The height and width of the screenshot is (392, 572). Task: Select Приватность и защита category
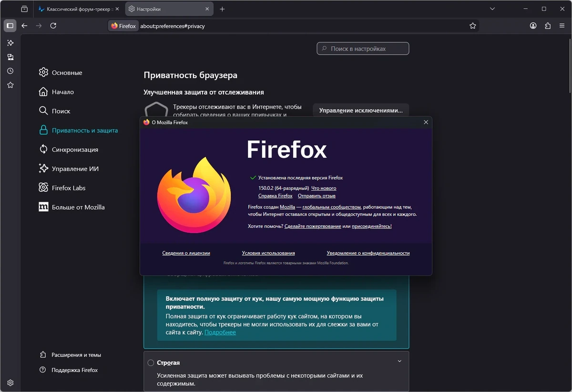(x=78, y=130)
